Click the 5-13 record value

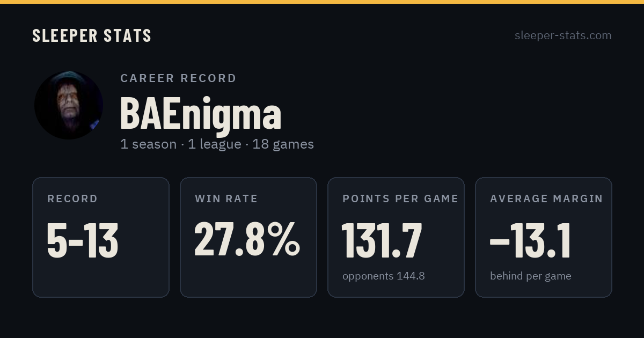pos(83,240)
